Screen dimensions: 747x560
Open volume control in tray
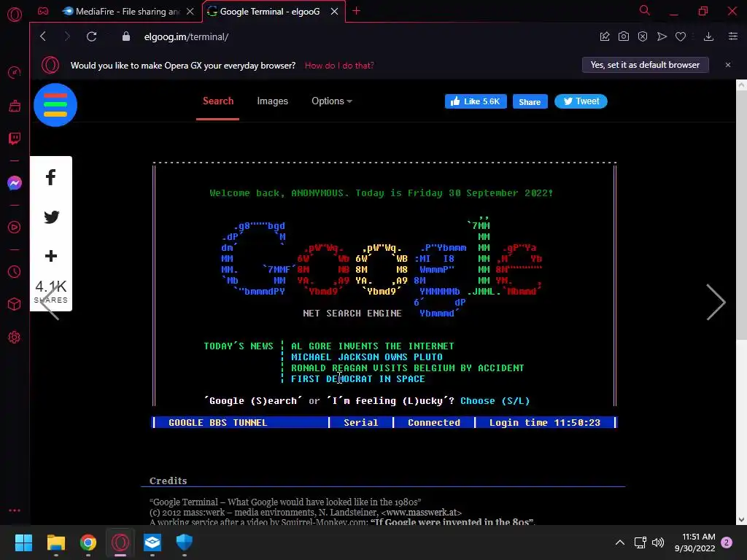pos(658,542)
